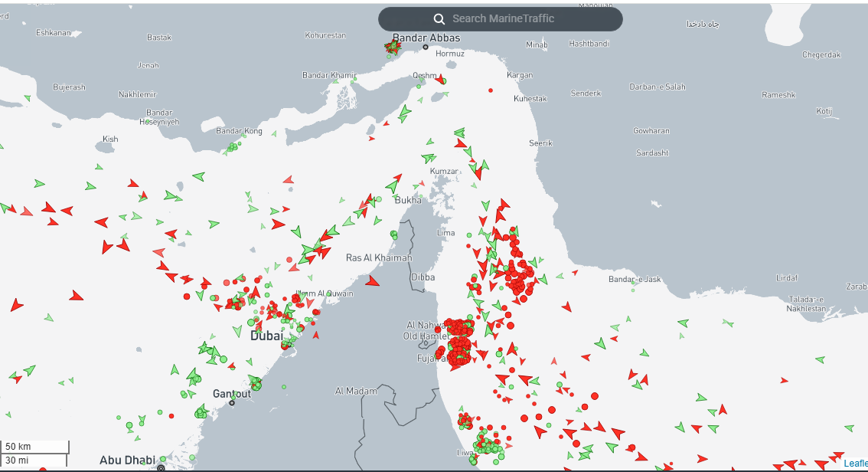868x472 pixels.
Task: Click the 30 mi scale bar
Action: point(34,461)
